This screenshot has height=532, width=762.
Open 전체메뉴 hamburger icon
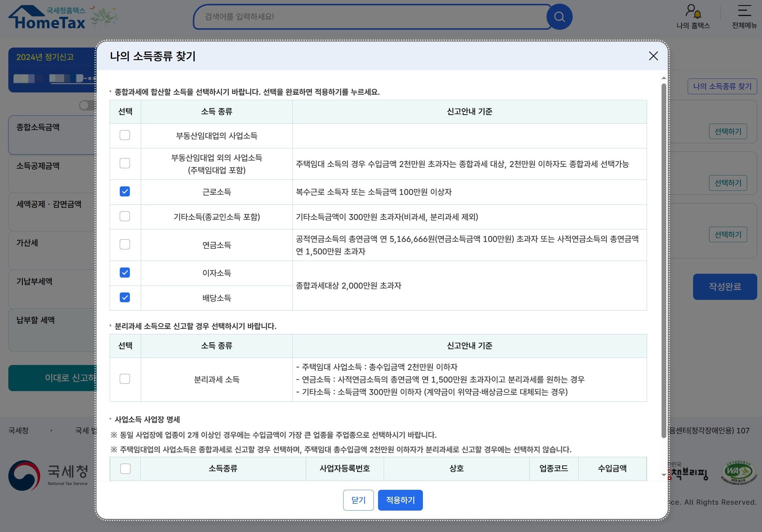(x=744, y=11)
